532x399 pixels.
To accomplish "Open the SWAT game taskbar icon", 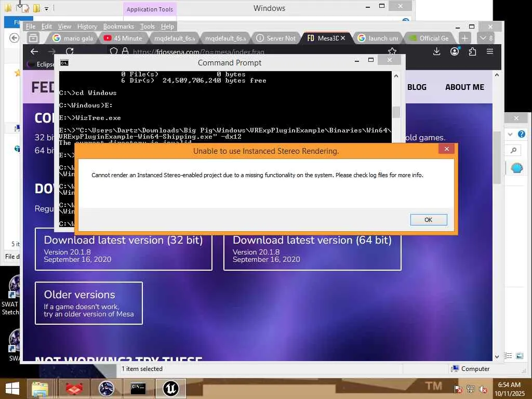I will (x=106, y=389).
